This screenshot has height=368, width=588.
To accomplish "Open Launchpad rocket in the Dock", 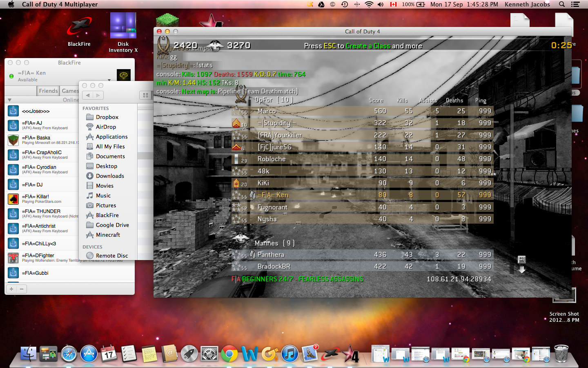I will 189,354.
